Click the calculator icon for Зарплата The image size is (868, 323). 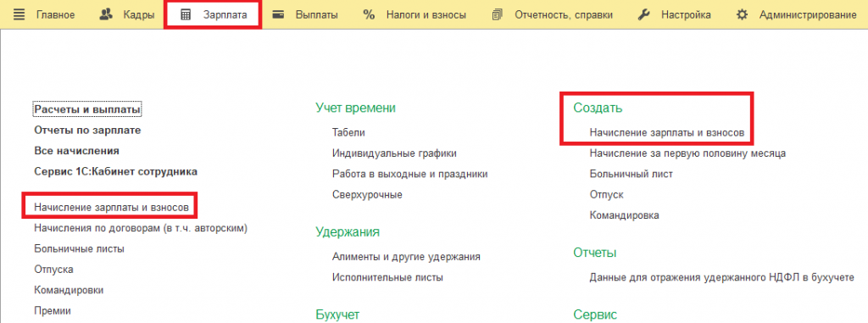186,15
